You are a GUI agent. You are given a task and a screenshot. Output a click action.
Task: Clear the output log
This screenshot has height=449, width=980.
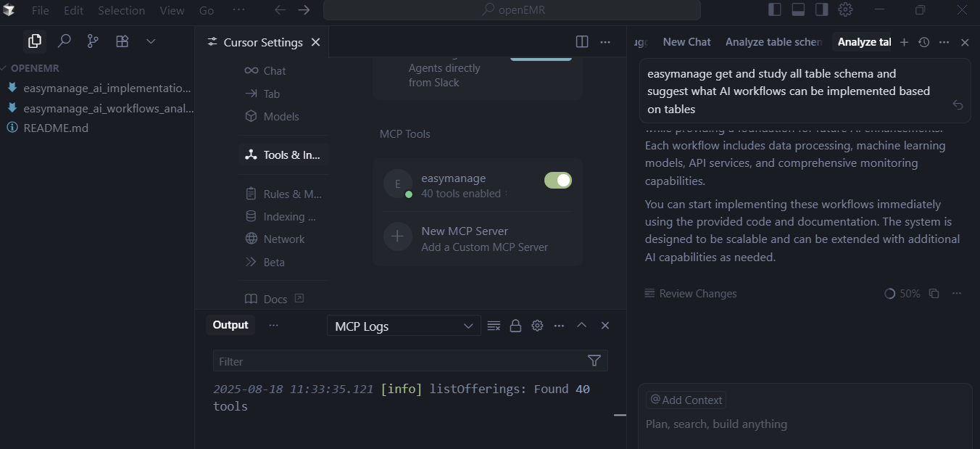[x=494, y=326]
